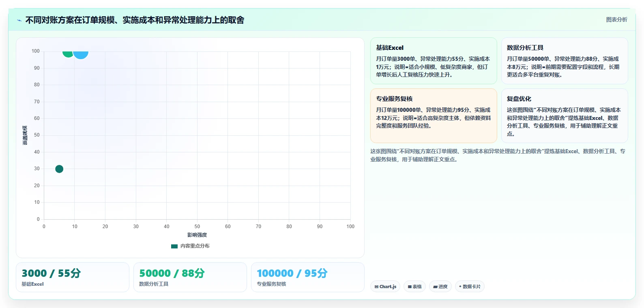Click the 影响强度 x-axis title

tap(197, 235)
